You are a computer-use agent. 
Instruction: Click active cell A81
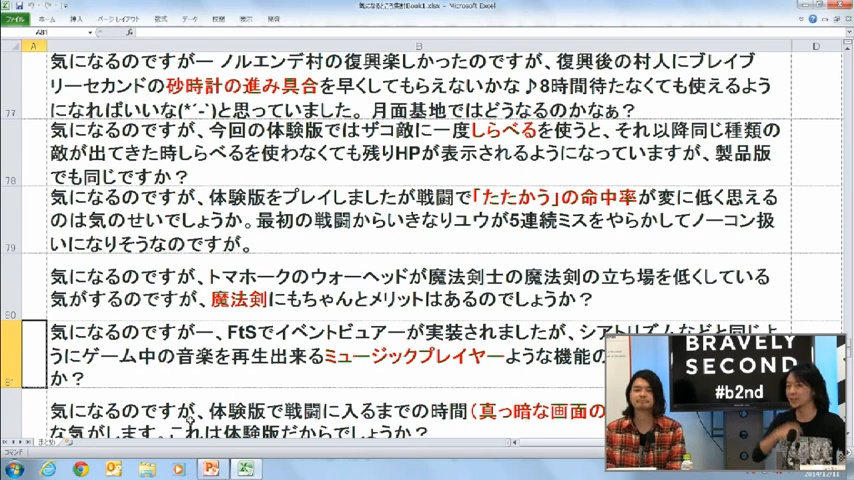coord(34,354)
